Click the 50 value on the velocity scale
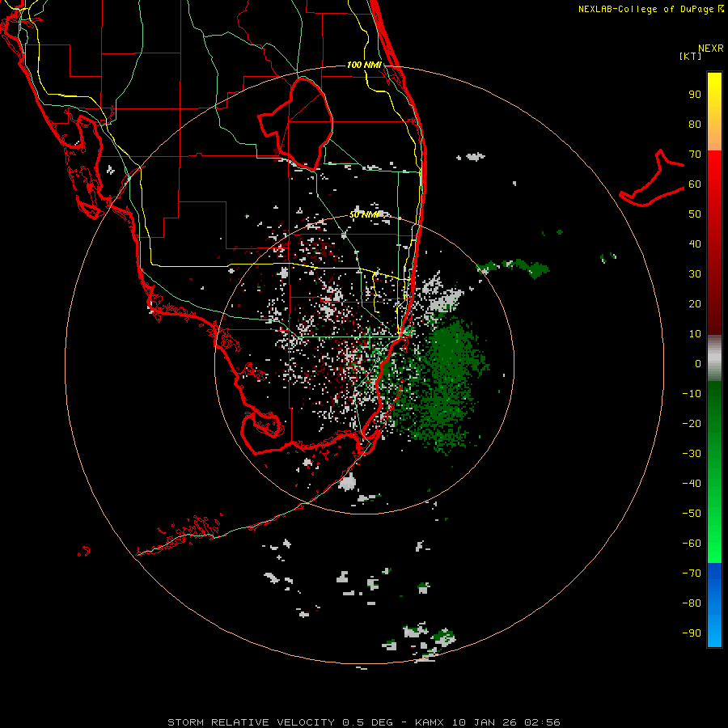The width and height of the screenshot is (728, 728). pyautogui.click(x=695, y=214)
